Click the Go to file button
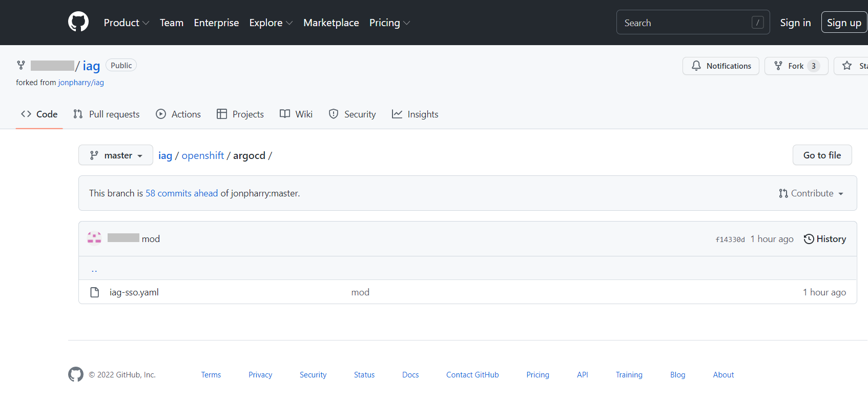The image size is (868, 400). point(822,155)
